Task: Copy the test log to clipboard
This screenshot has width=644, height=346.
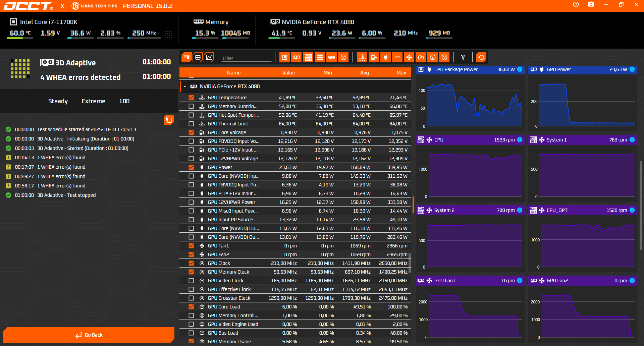Action: pos(169,120)
